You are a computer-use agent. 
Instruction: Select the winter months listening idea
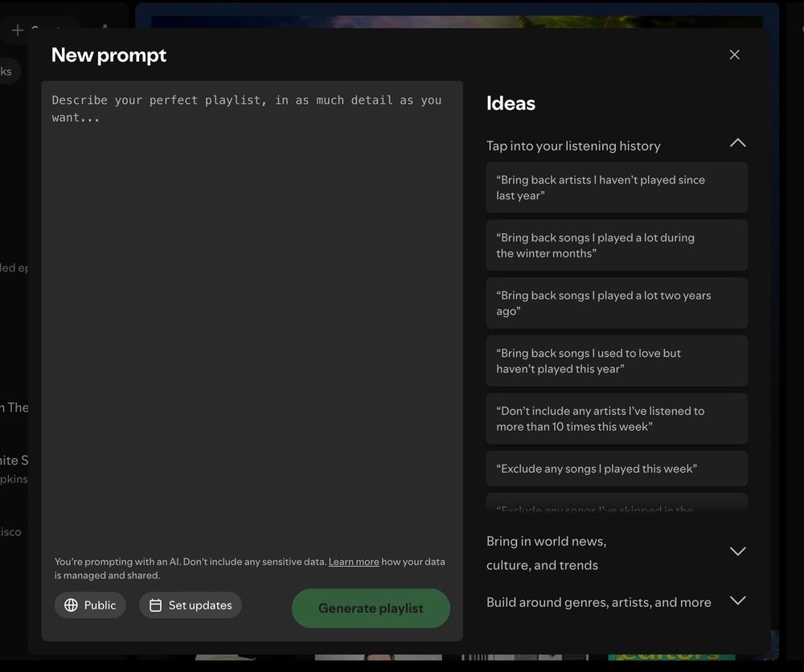click(617, 245)
